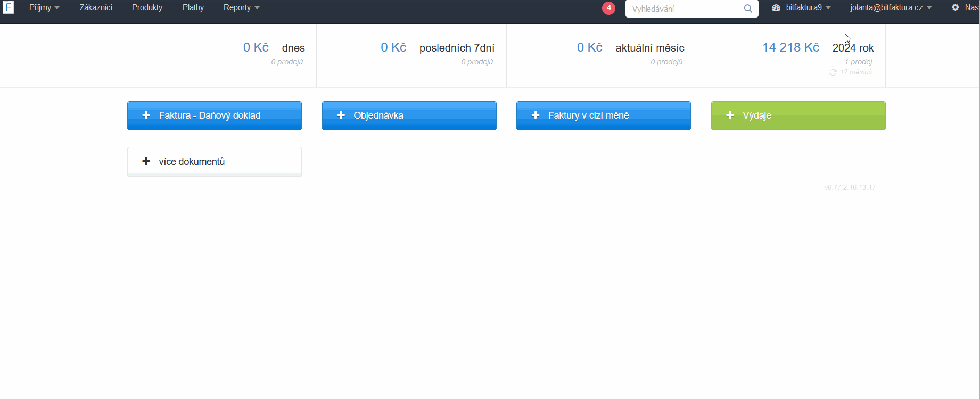Focus the Vyhledávání search field
The width and height of the screenshot is (980, 399).
pyautogui.click(x=691, y=9)
